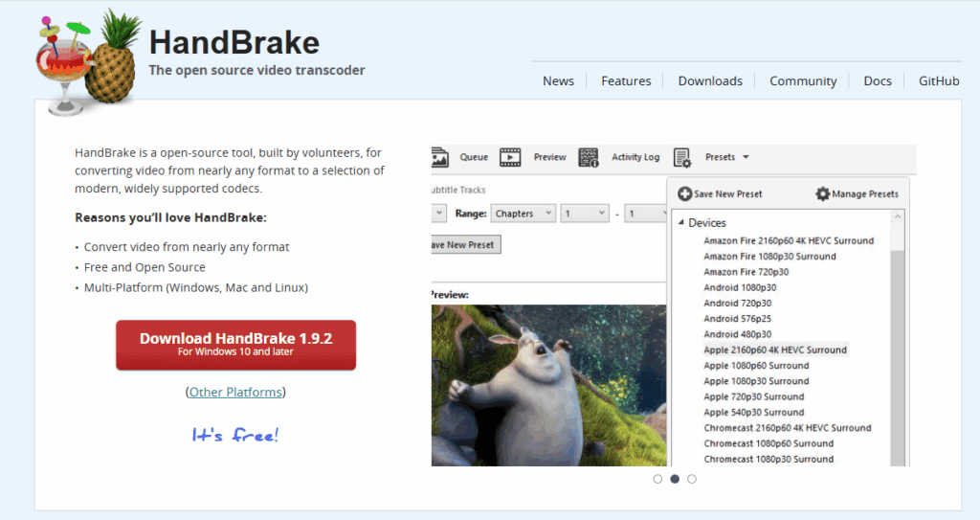Open the Downloads navigation link
The image size is (980, 520).
pyautogui.click(x=710, y=80)
